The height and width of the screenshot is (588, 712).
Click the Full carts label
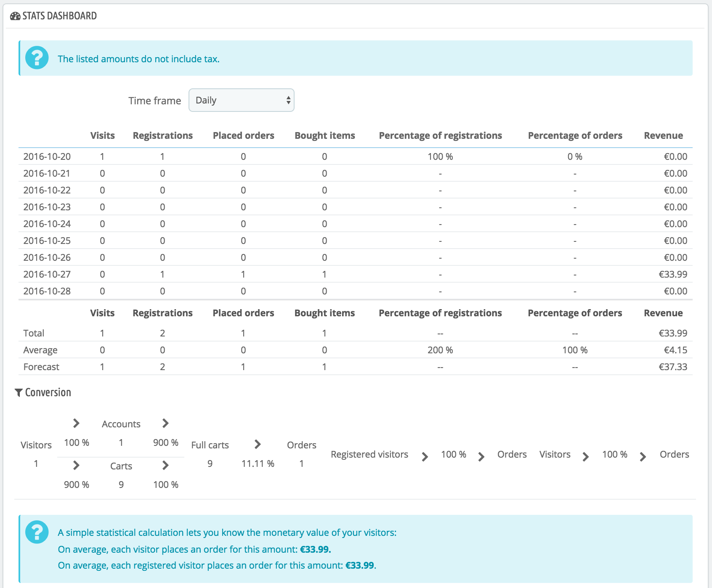210,445
